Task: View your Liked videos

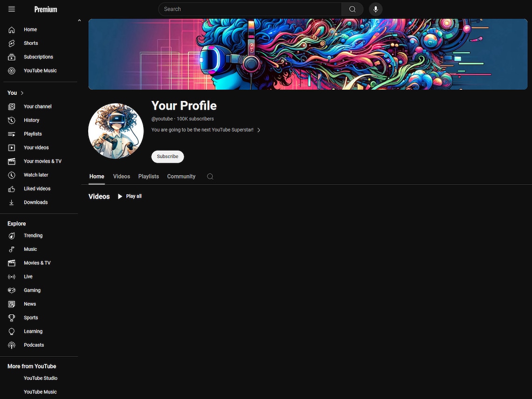Action: tap(36, 188)
